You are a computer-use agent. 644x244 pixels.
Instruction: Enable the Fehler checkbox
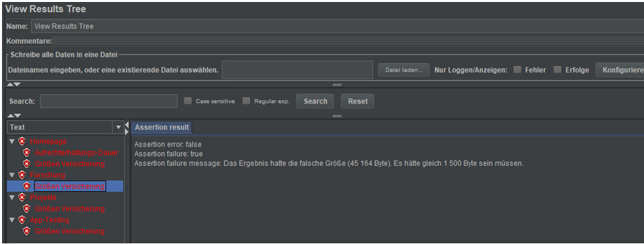pos(518,69)
